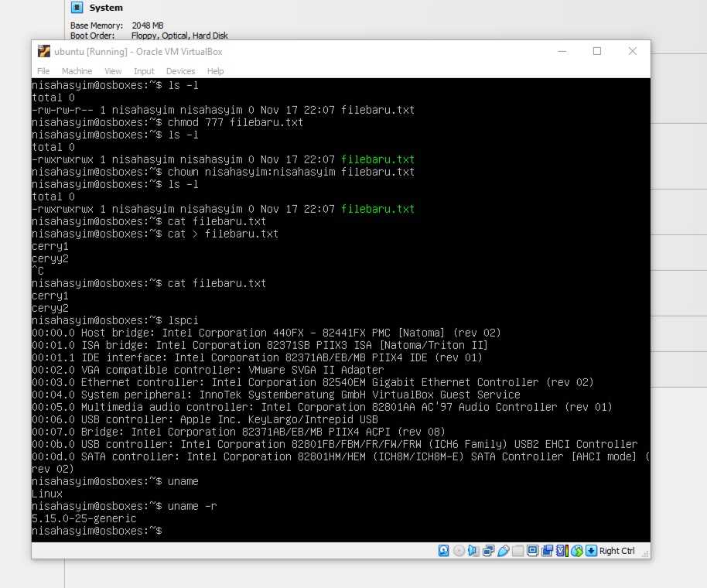Click the 'Linux' uname output
707x588 pixels.
tap(47, 494)
